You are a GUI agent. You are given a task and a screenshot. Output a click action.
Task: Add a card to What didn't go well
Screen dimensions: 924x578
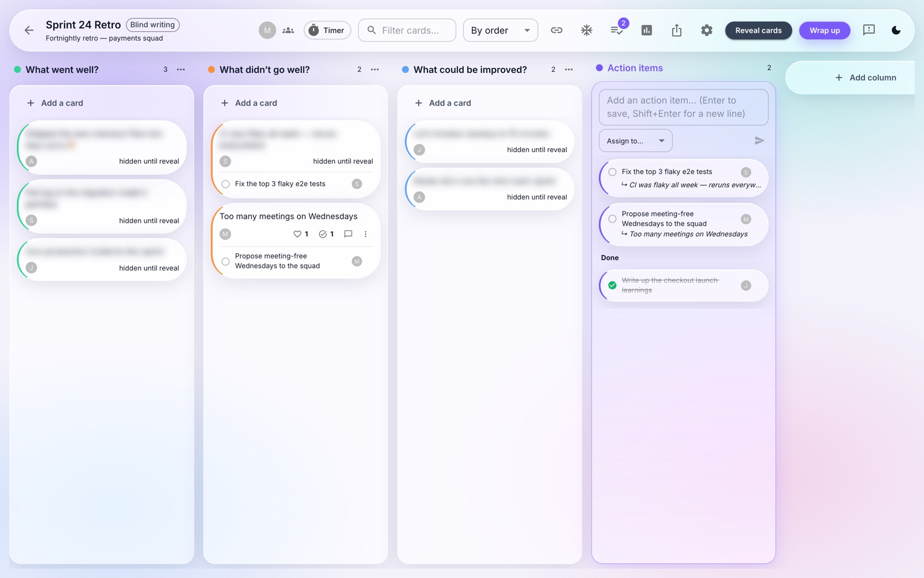[296, 103]
